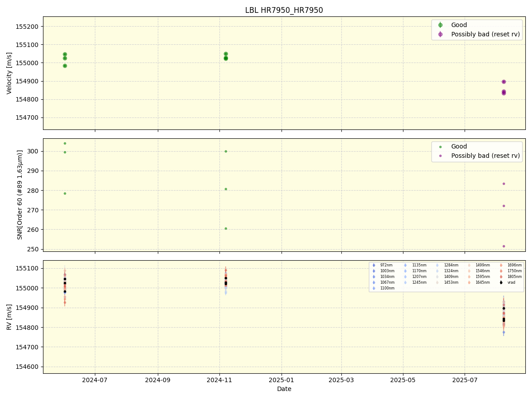Click the 155200 tick on the velocity axis
This screenshot has width=532, height=399.
[27, 26]
